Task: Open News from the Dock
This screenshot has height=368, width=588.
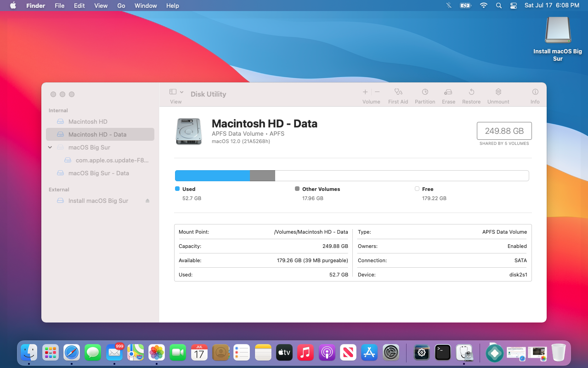Action: pyautogui.click(x=348, y=353)
